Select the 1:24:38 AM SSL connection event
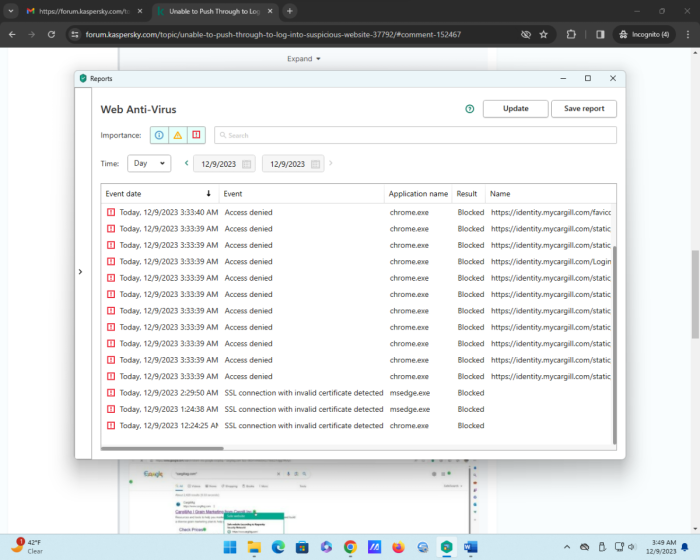The width and height of the screenshot is (700, 560). (358, 409)
